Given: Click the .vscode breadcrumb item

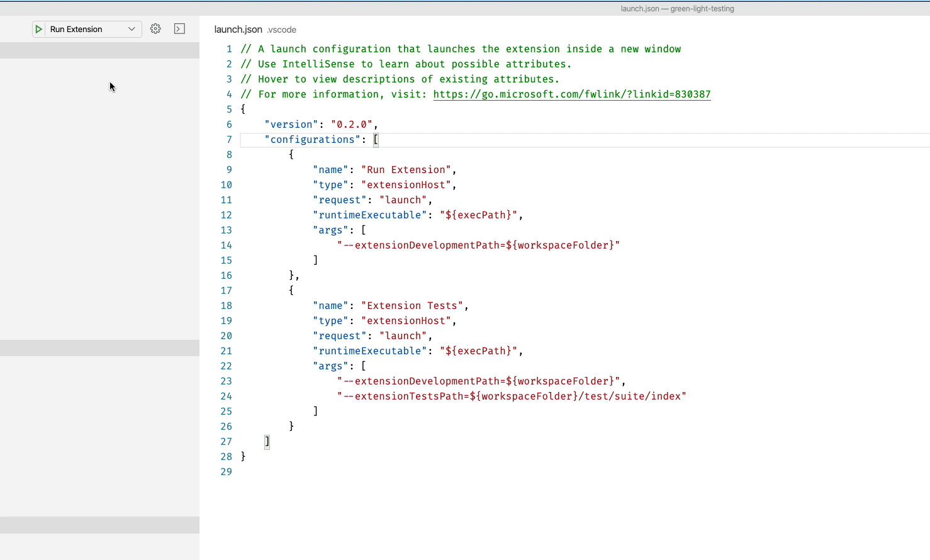Looking at the screenshot, I should [281, 30].
